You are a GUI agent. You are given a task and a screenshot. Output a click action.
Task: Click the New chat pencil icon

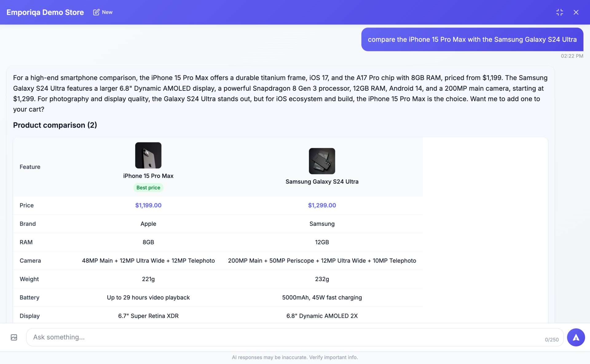click(96, 12)
